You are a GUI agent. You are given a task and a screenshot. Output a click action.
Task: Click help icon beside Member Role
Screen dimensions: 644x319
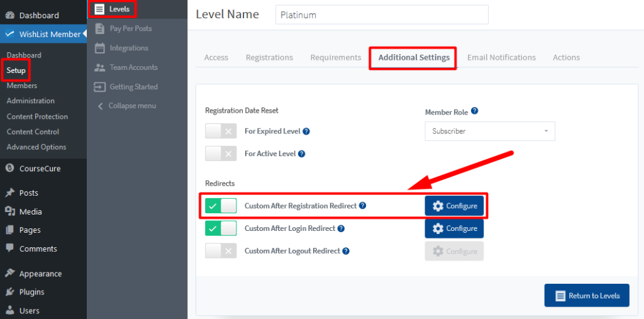[474, 111]
